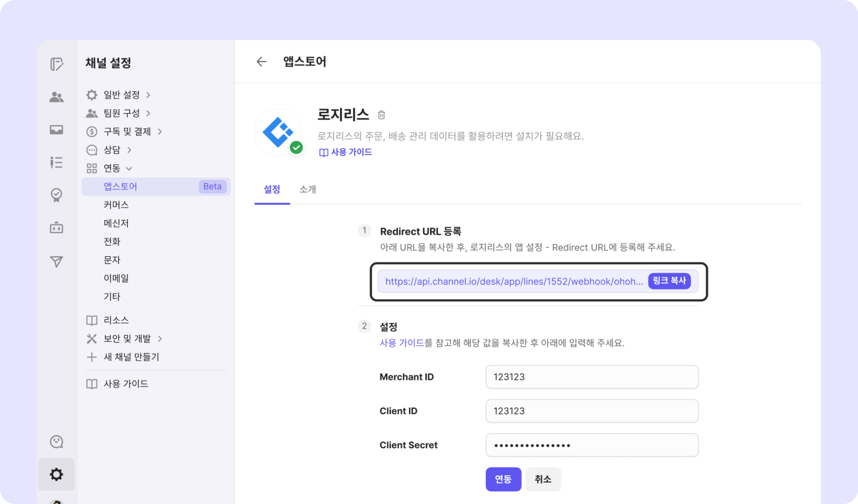Click the smiley chat icon in sidebar
Viewport: 858px width, 504px height.
point(56,441)
